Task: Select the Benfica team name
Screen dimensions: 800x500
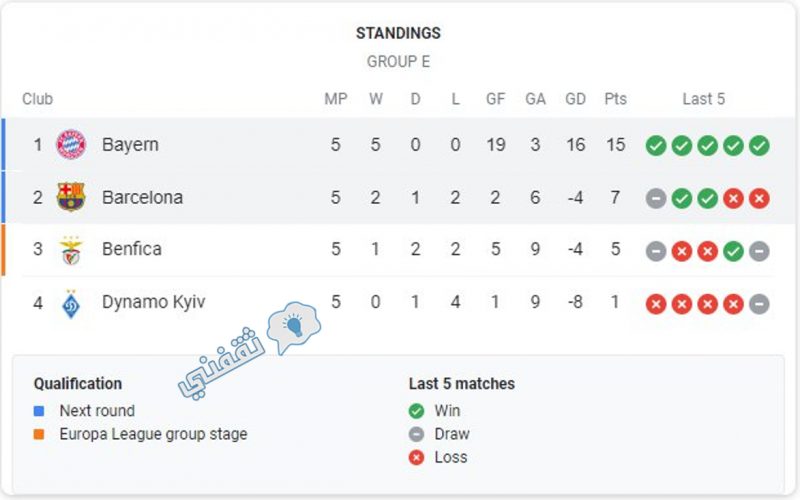Action: (132, 249)
